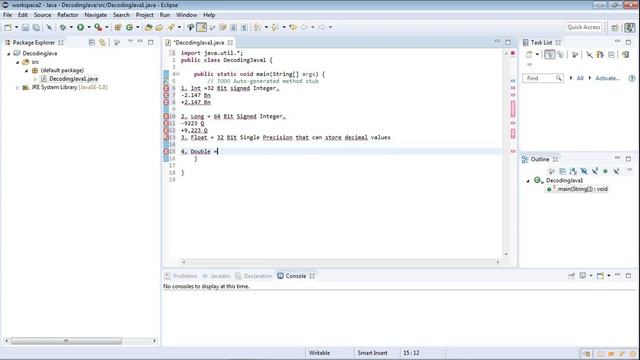Open the Source menu
The width and height of the screenshot is (640, 360).
(42, 15)
